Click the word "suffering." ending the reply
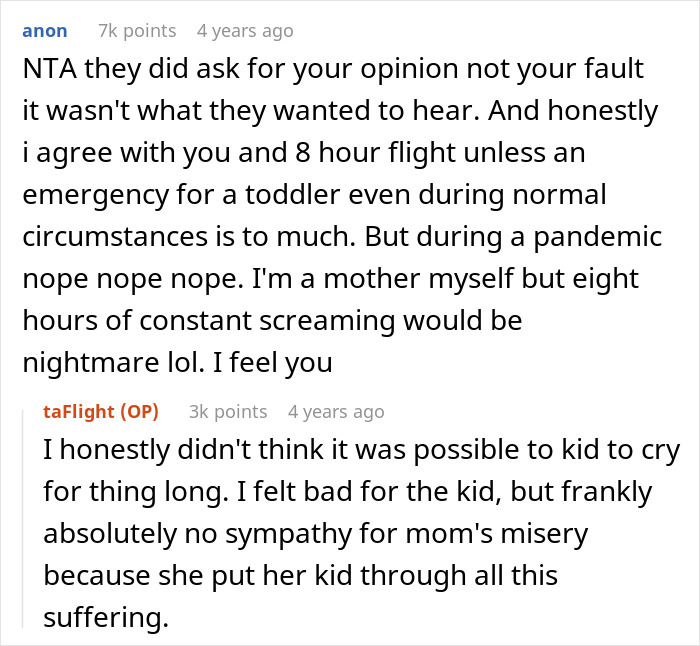The height and width of the screenshot is (646, 700). tap(106, 619)
